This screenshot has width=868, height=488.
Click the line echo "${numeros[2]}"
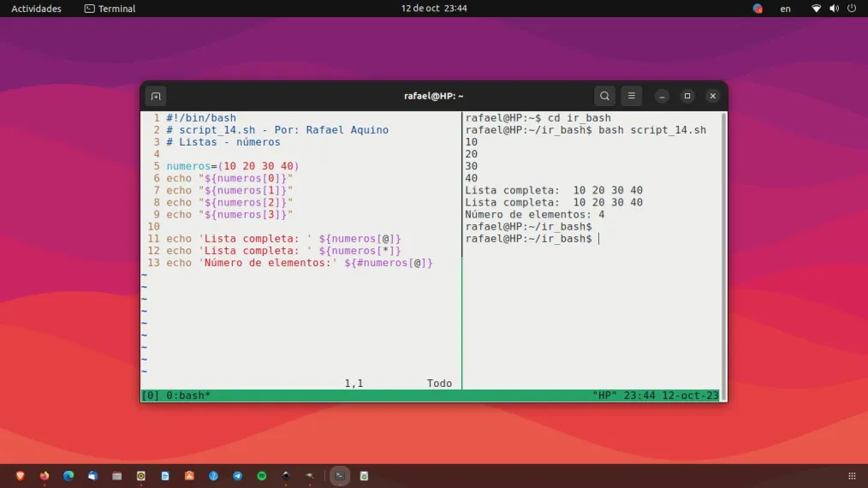point(229,203)
